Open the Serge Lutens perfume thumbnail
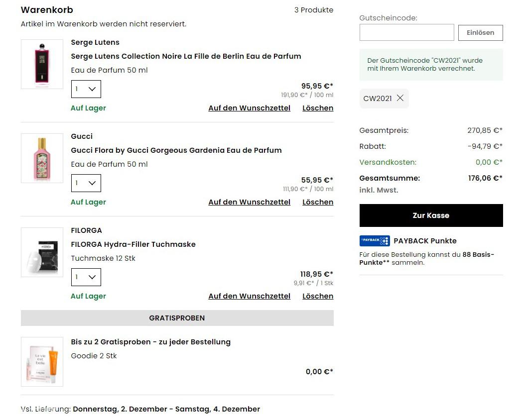 coord(42,64)
